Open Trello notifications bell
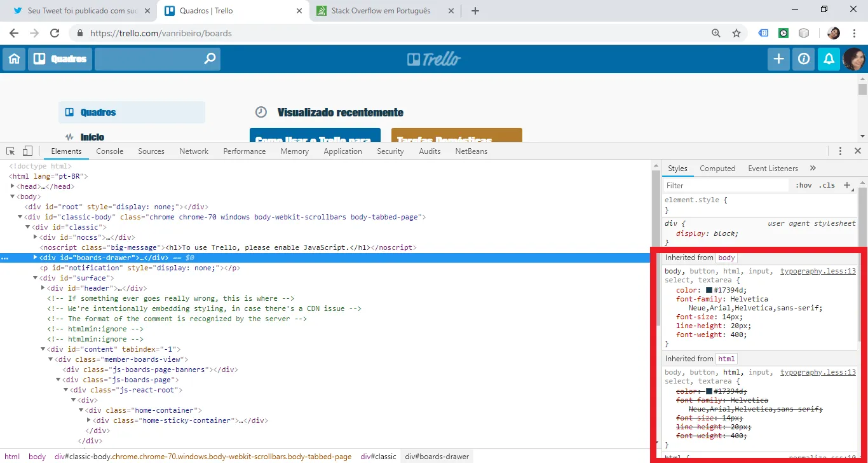Screen dimensions: 868x463 pyautogui.click(x=829, y=59)
